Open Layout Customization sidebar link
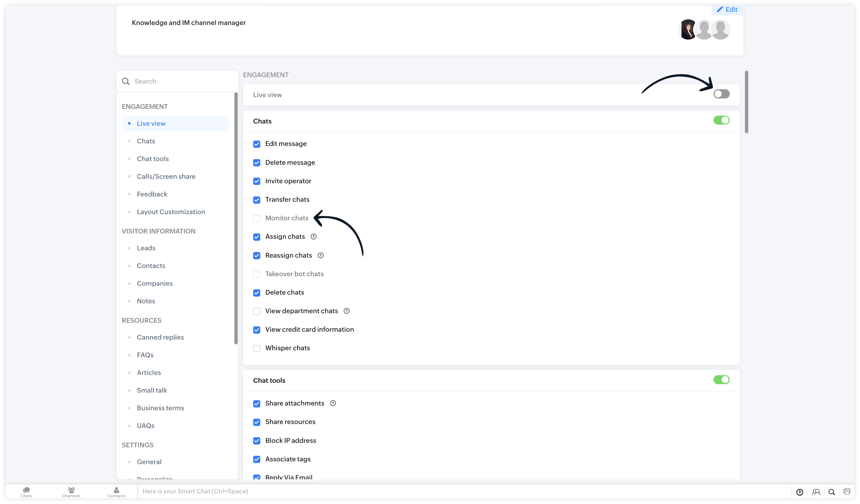The image size is (860, 504). (171, 212)
